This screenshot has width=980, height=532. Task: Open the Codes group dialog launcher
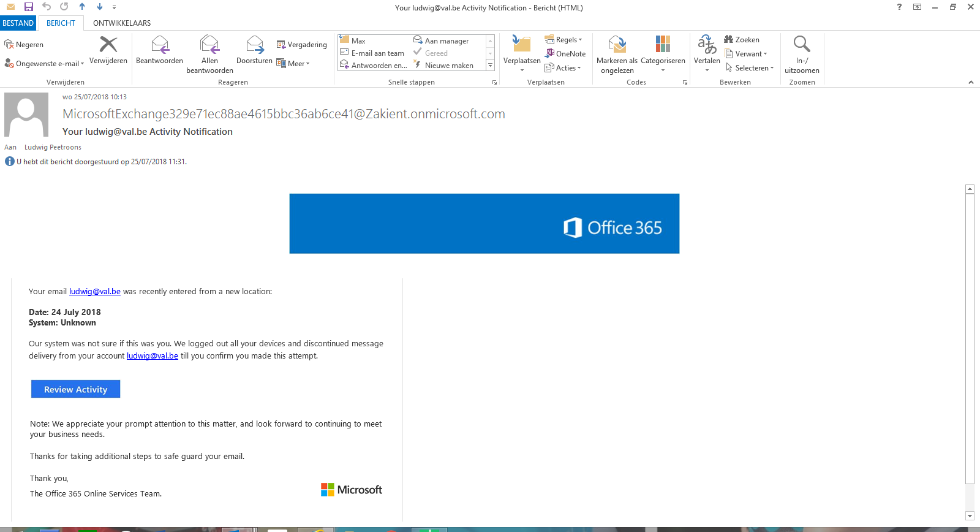pyautogui.click(x=685, y=83)
